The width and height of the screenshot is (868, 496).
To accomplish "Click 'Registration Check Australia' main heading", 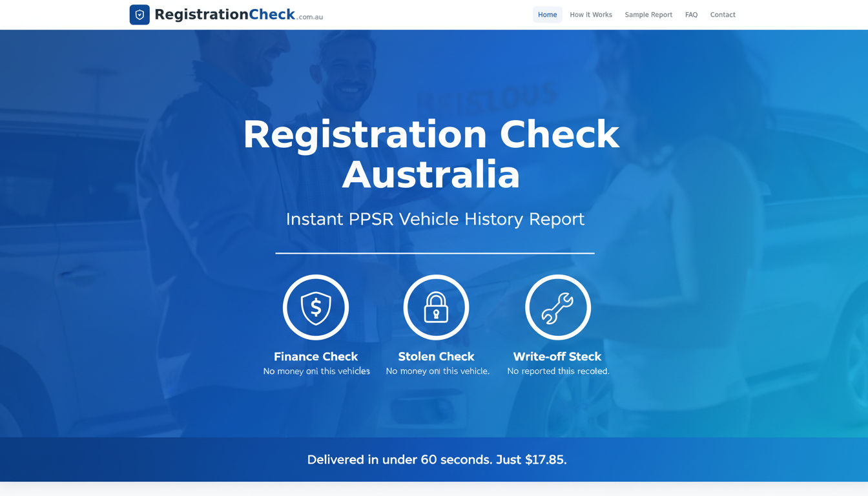I will tap(431, 154).
